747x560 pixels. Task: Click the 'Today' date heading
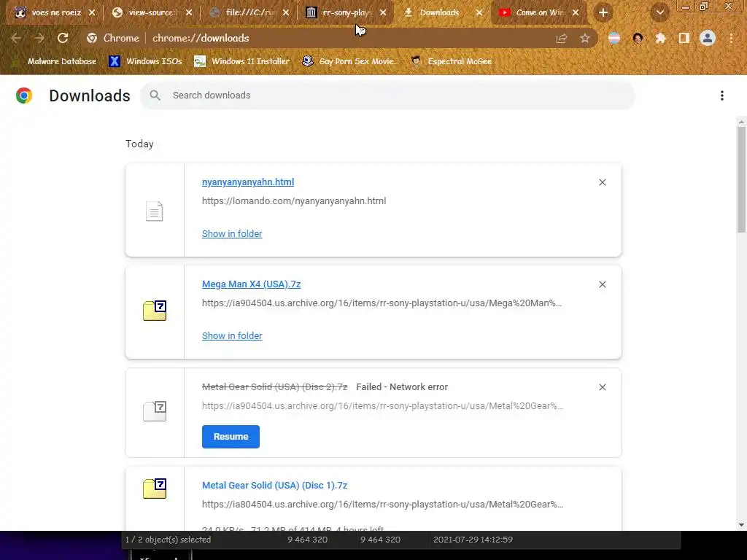point(139,144)
